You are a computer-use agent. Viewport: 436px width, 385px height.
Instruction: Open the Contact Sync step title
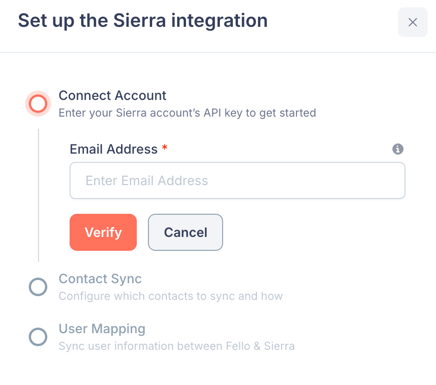pyautogui.click(x=100, y=279)
